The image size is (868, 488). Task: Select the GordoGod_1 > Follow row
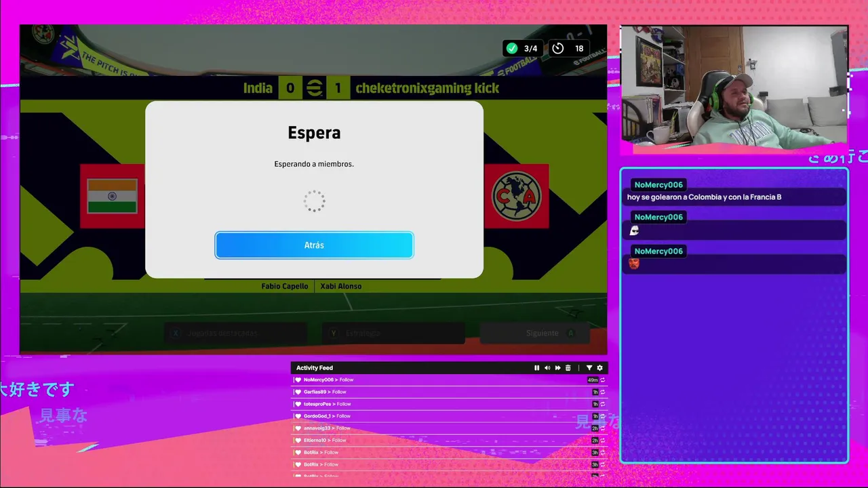pyautogui.click(x=449, y=416)
